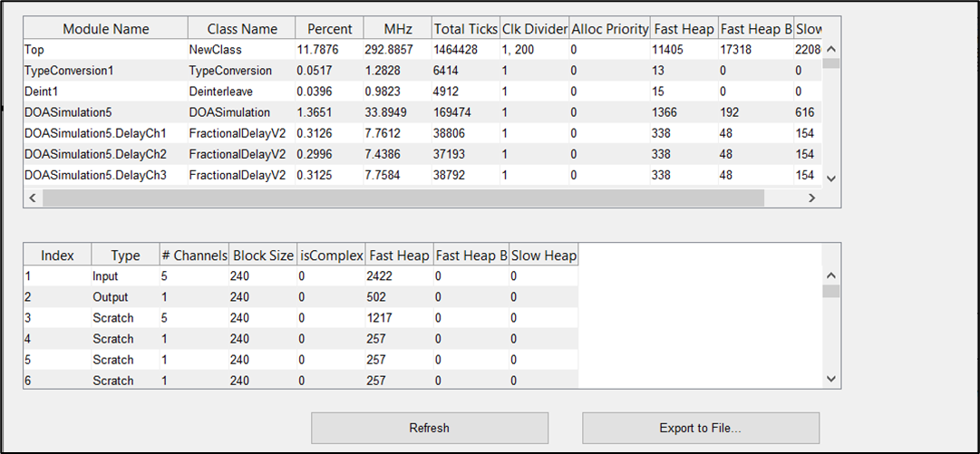Click the Block Size column header
Image resolution: width=980 pixels, height=454 pixels.
click(x=264, y=256)
